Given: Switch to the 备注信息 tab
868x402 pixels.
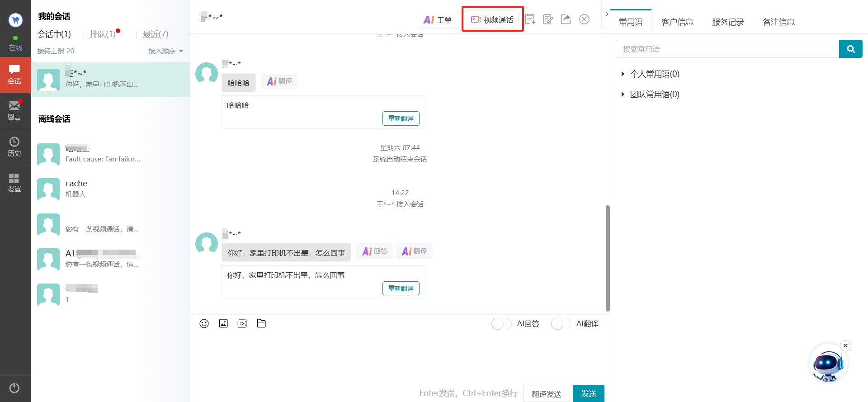Looking at the screenshot, I should pos(778,22).
